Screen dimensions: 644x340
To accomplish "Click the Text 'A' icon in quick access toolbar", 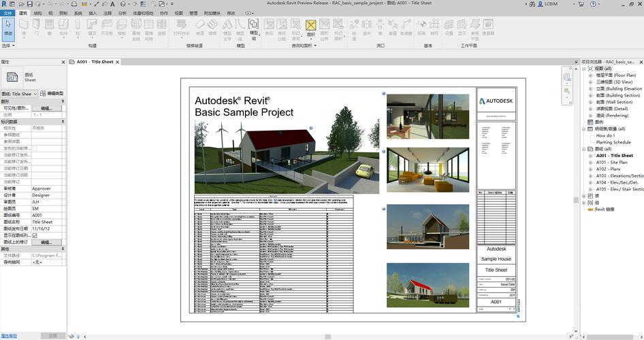I will [112, 4].
